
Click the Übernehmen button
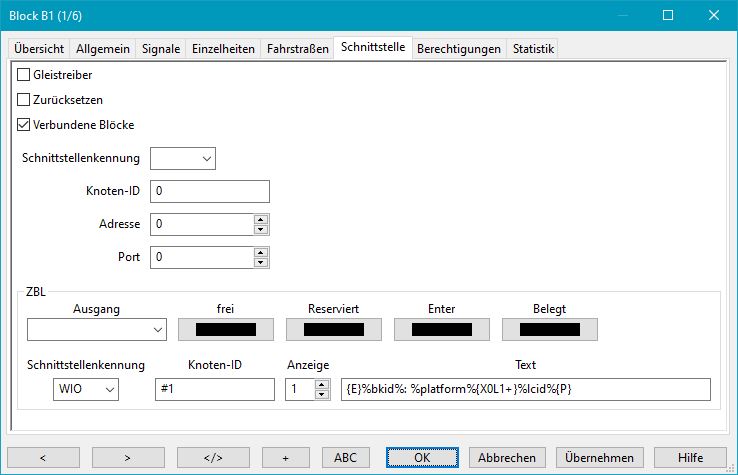(x=600, y=457)
